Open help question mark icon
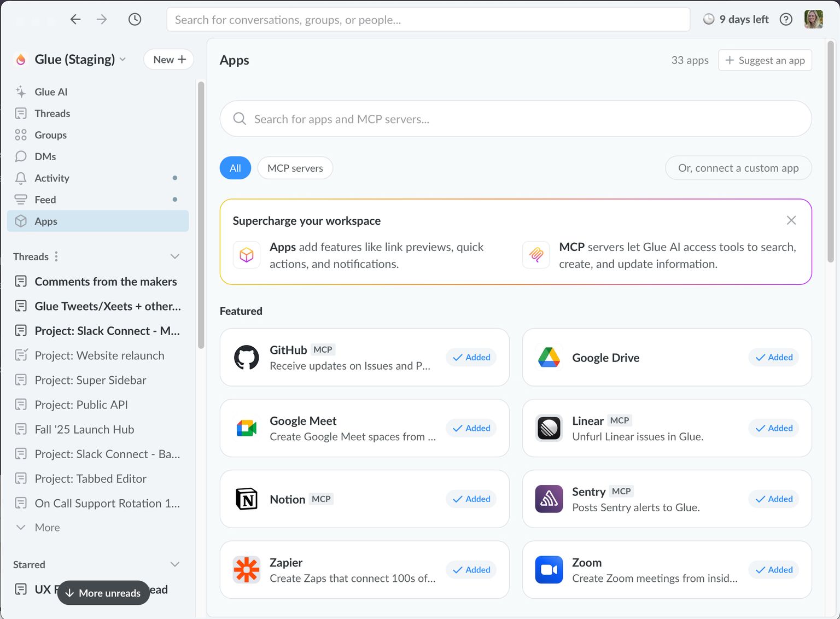 786,20
